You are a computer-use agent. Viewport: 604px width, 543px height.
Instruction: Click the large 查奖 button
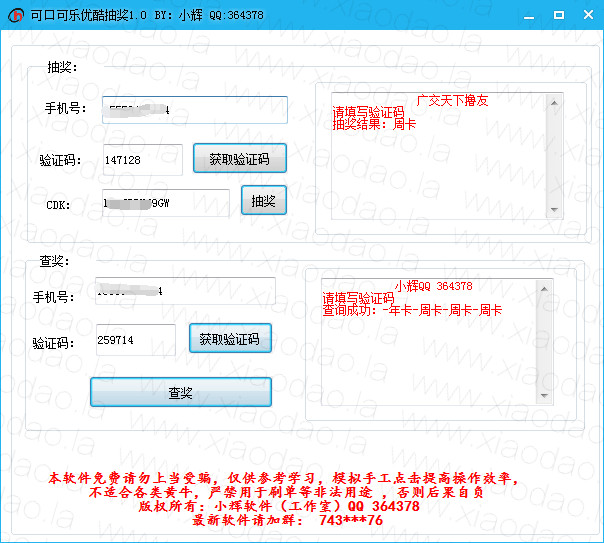pos(181,392)
